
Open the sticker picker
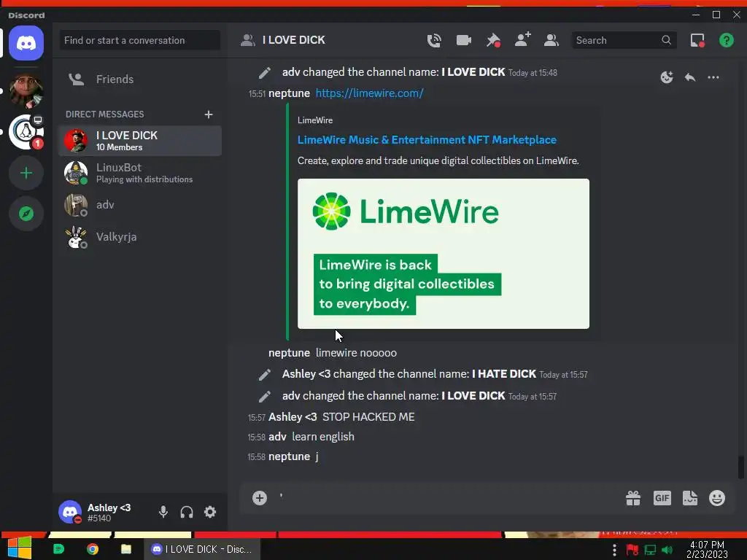(x=690, y=498)
